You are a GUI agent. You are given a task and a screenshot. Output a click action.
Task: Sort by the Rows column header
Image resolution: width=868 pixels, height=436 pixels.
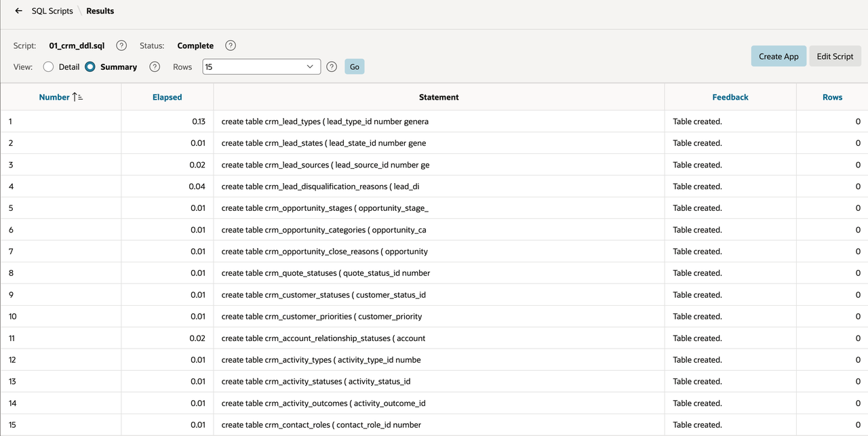click(832, 97)
